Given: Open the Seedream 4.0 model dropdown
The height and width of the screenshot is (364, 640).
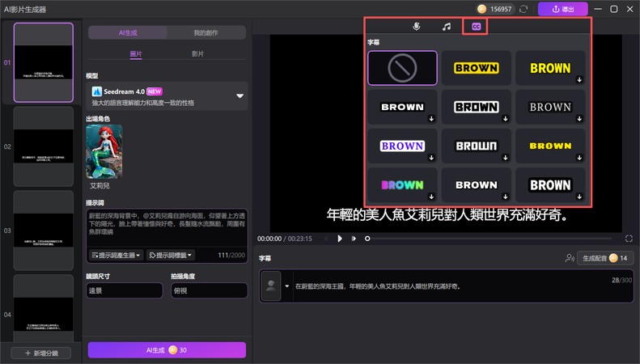Looking at the screenshot, I should (167, 96).
